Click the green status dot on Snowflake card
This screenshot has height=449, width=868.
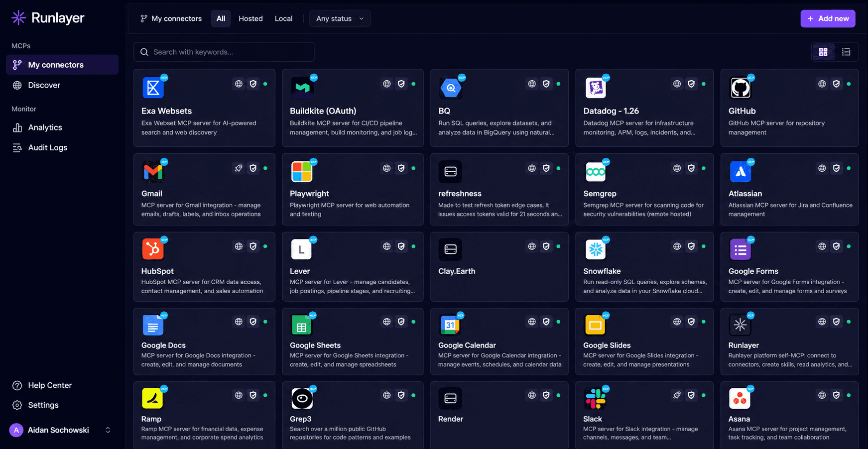(703, 246)
